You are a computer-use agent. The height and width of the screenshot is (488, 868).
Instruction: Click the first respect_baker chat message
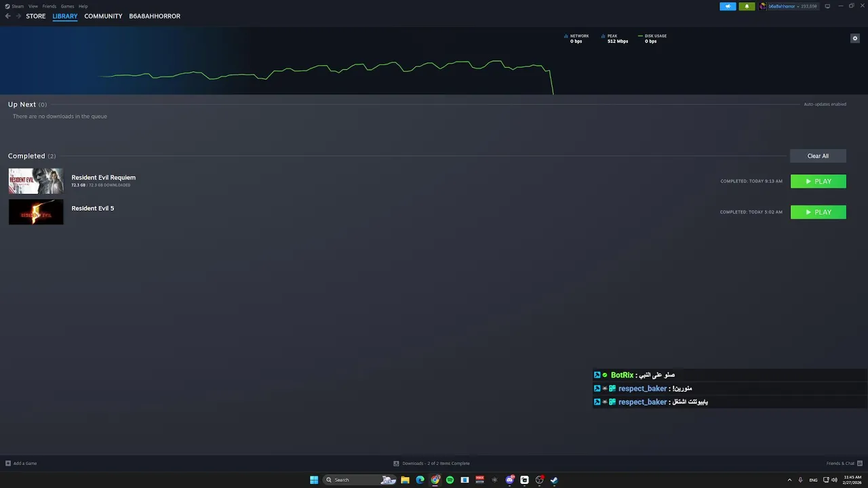click(x=730, y=388)
